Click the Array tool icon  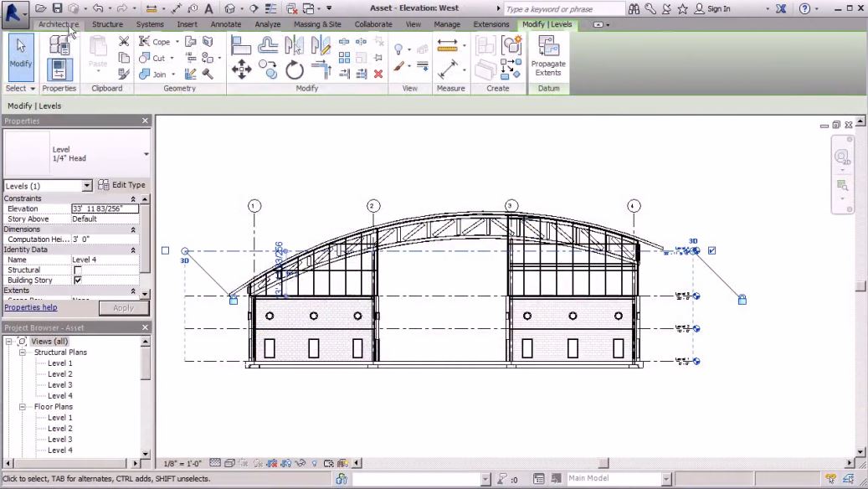[x=344, y=58]
